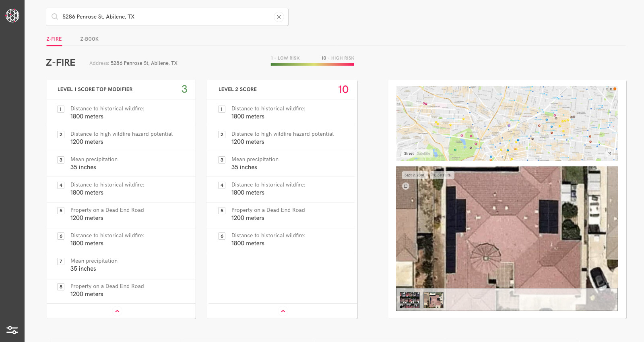The width and height of the screenshot is (644, 342).
Task: Select rank badge 6 in Level 2 panel
Action: [x=222, y=236]
